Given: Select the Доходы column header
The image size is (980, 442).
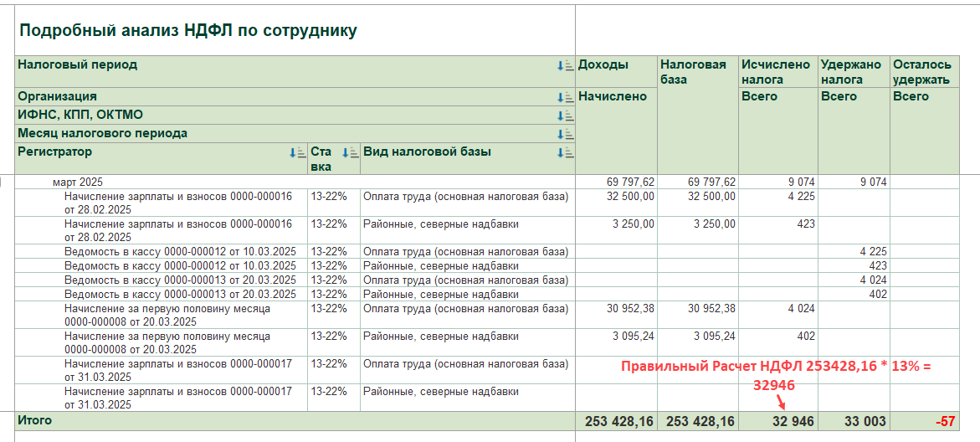Looking at the screenshot, I should tap(603, 64).
